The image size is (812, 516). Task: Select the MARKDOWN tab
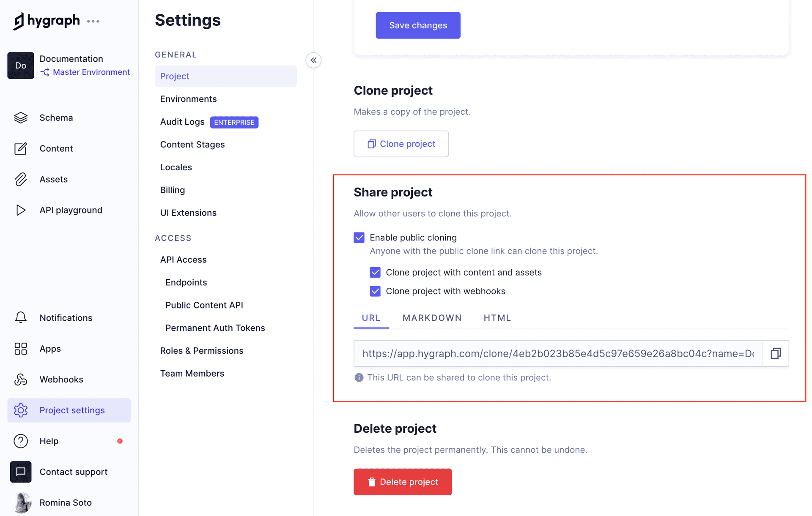[432, 318]
